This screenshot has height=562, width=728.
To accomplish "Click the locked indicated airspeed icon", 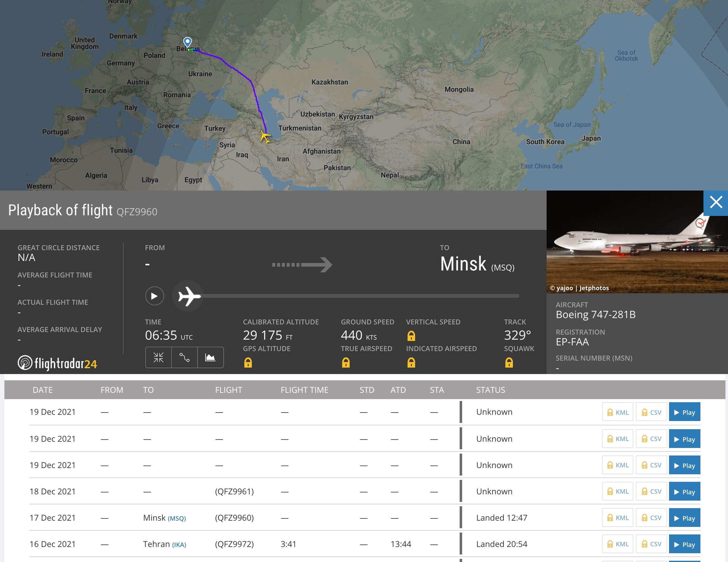I will (411, 362).
